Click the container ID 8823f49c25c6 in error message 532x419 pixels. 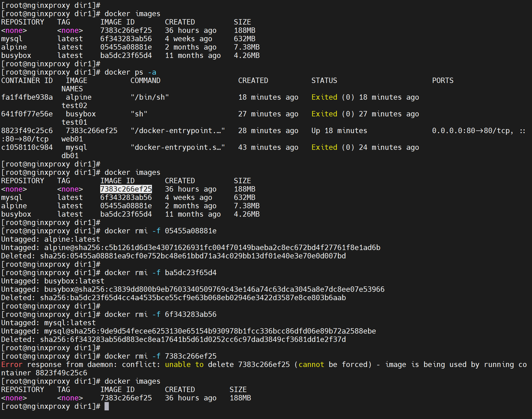coord(61,373)
